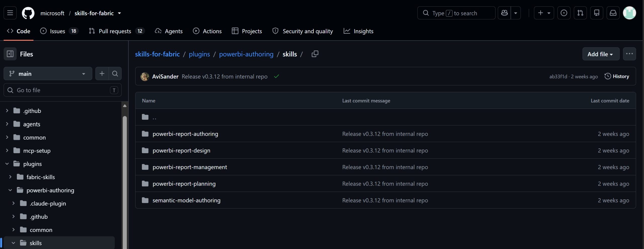Screen dimensions: 644x249
Task: Focus the Type / to search box
Action: click(x=456, y=13)
